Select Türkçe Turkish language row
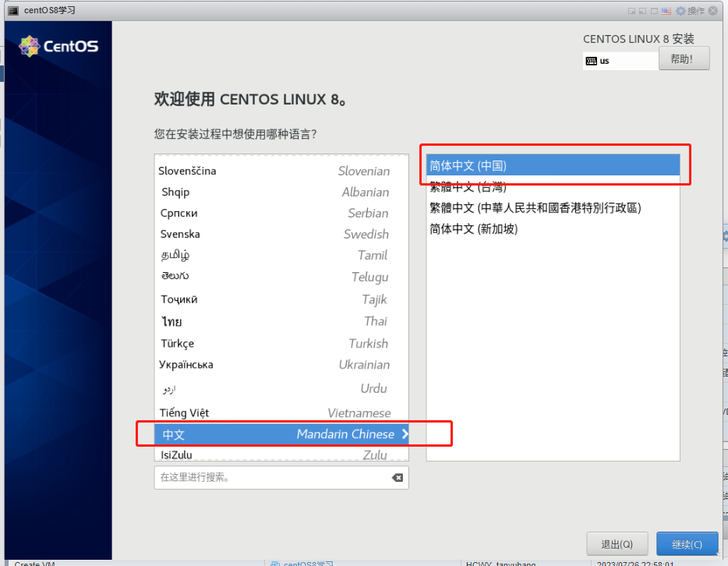Image resolution: width=728 pixels, height=566 pixels. pyautogui.click(x=281, y=344)
